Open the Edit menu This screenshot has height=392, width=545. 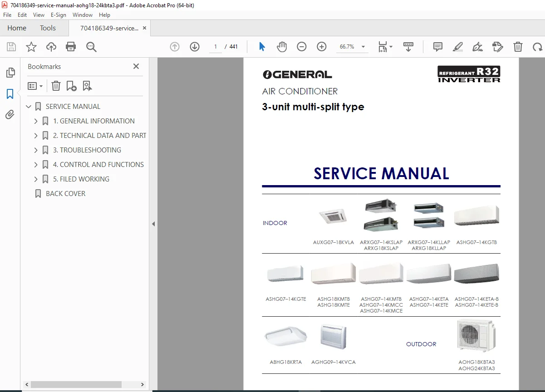pyautogui.click(x=22, y=15)
